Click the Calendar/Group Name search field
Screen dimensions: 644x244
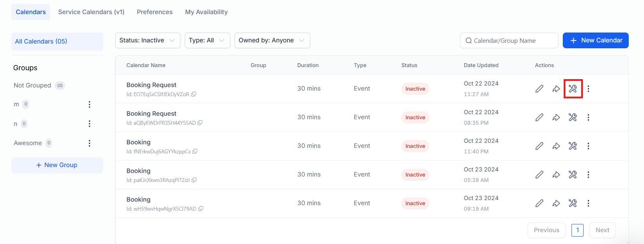coord(509,40)
